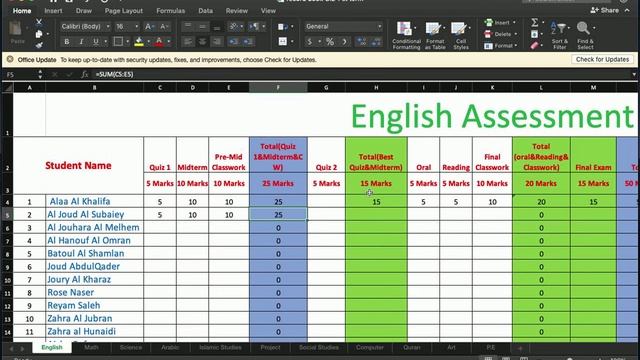640x360 pixels.
Task: Open the Calibri (Body) font name dropdown
Action: (x=108, y=27)
